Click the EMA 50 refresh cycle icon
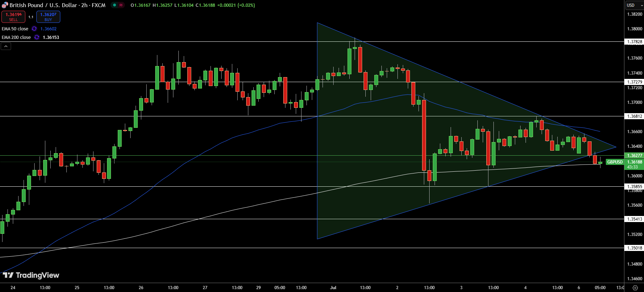 click(34, 29)
